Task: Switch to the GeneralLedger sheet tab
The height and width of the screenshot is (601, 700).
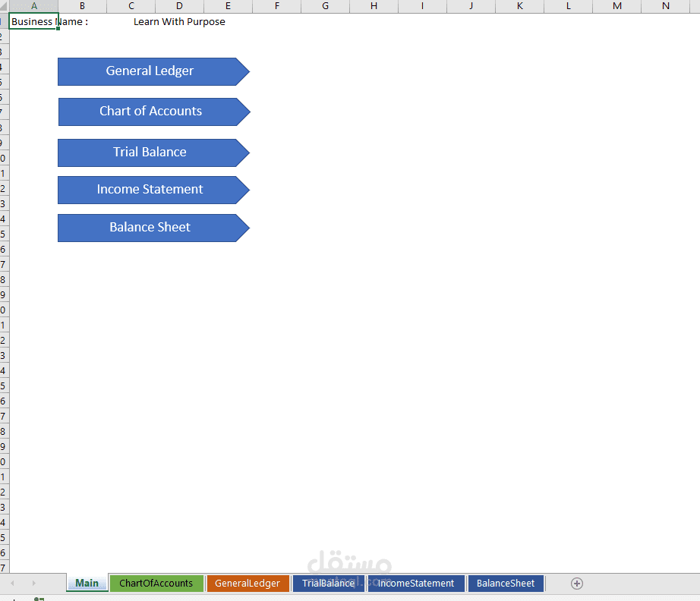Action: pyautogui.click(x=248, y=583)
